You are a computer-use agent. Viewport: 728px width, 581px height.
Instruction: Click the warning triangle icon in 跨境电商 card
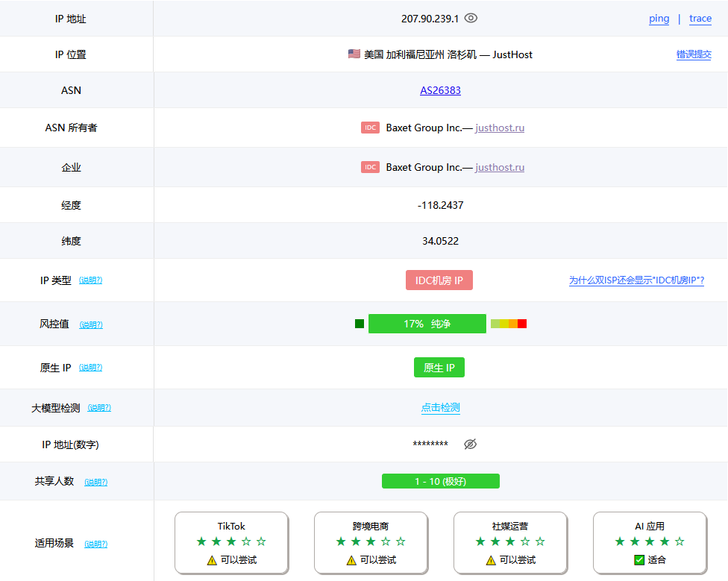coord(351,561)
